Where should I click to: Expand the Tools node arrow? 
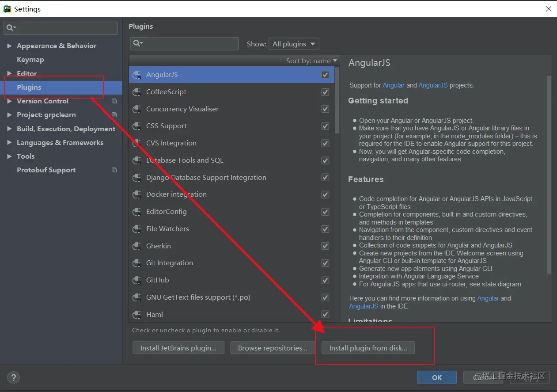(9, 156)
